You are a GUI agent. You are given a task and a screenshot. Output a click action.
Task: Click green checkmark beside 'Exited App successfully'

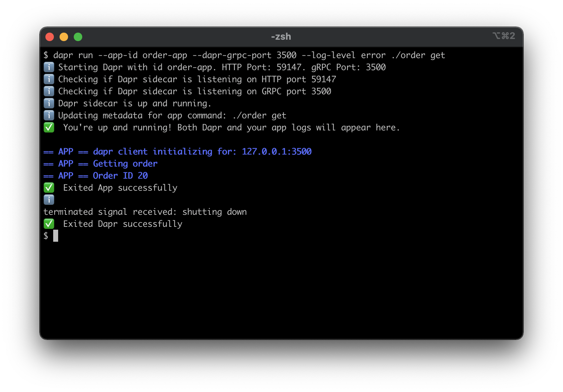pos(49,187)
